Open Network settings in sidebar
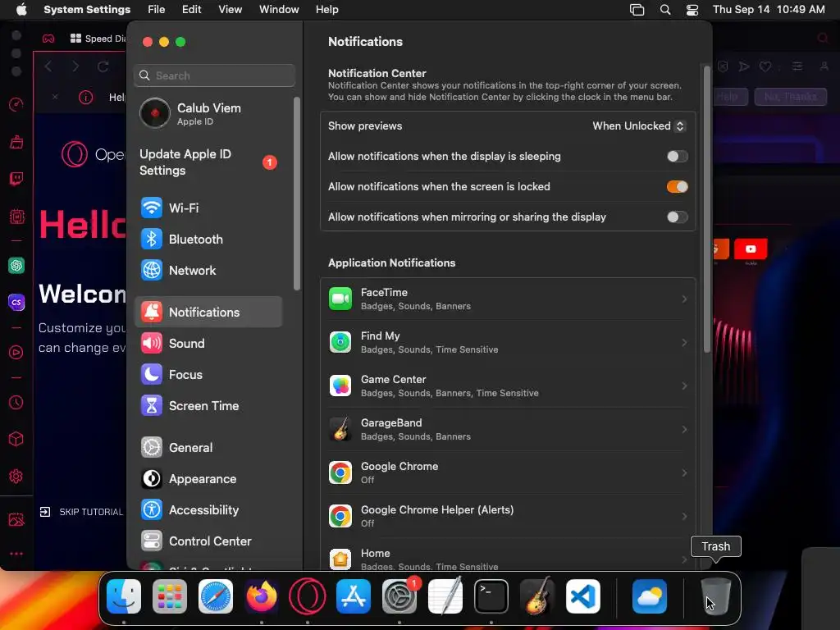This screenshot has height=630, width=840. (x=208, y=271)
